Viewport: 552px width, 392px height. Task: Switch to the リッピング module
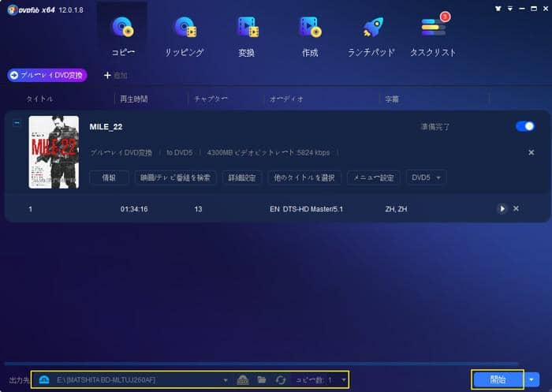(185, 36)
